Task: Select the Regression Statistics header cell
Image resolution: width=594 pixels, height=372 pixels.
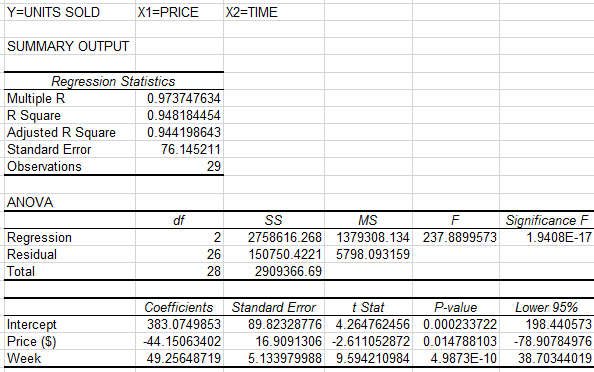Action: point(113,81)
